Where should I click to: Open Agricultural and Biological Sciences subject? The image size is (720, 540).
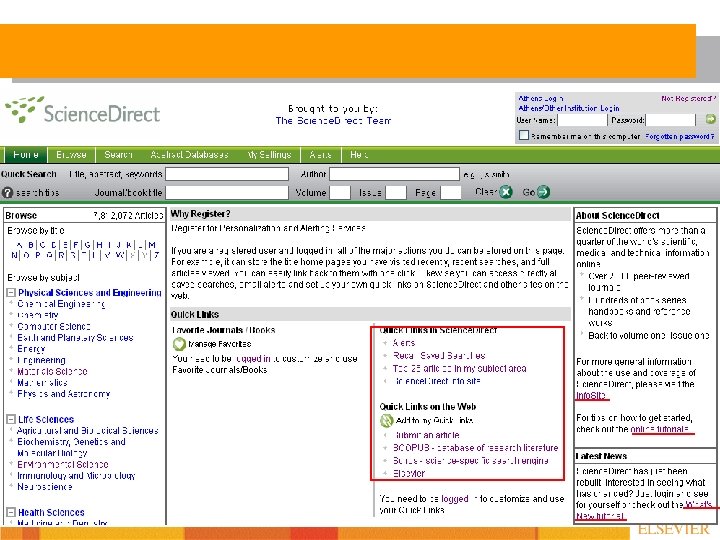[x=87, y=431]
